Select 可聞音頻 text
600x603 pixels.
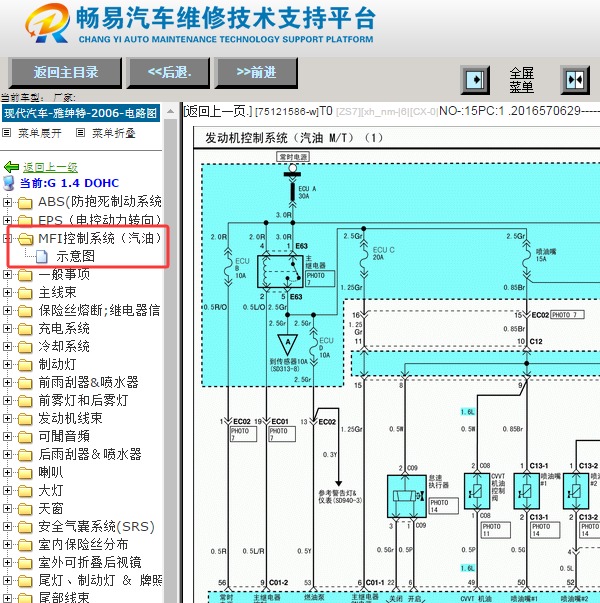tap(64, 436)
